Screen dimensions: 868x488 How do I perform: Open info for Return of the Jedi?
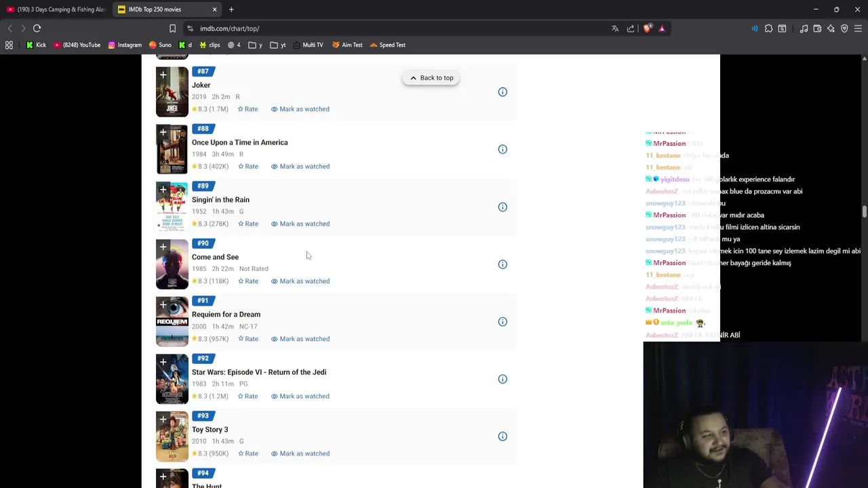502,379
